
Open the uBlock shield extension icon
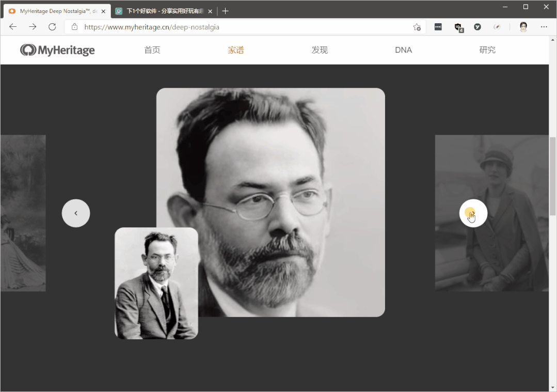(x=458, y=27)
